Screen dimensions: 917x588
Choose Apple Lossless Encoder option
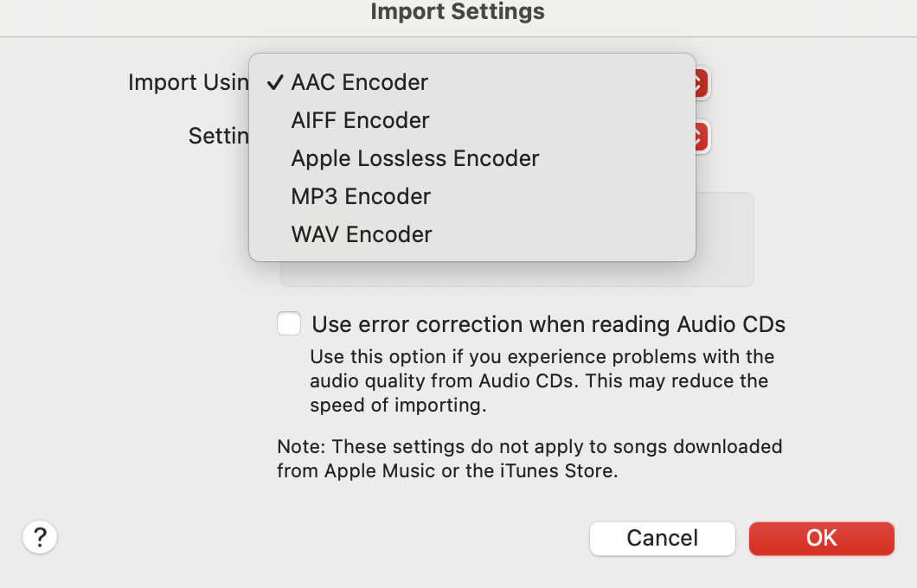click(x=414, y=158)
